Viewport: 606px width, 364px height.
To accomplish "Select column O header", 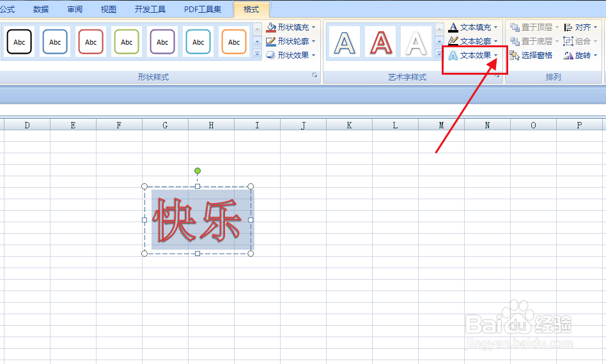I will (533, 125).
